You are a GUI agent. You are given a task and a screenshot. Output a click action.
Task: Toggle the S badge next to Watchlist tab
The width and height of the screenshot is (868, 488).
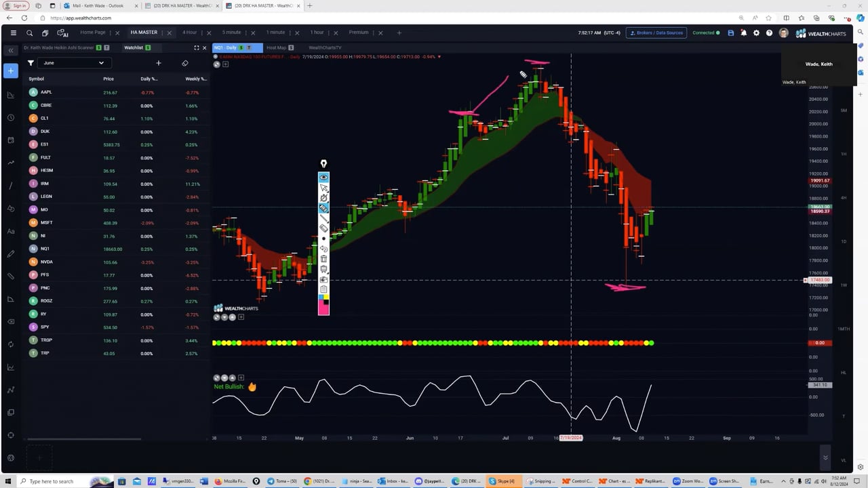click(x=148, y=47)
